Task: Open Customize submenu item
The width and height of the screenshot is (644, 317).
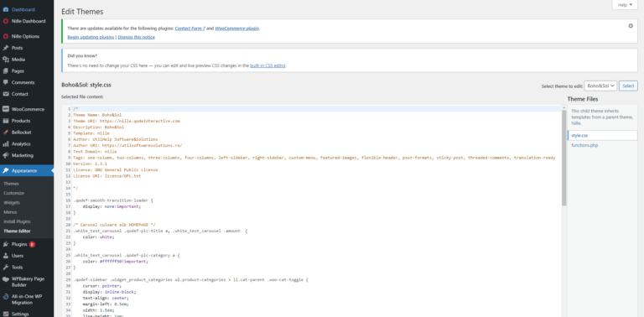Action: click(x=14, y=193)
